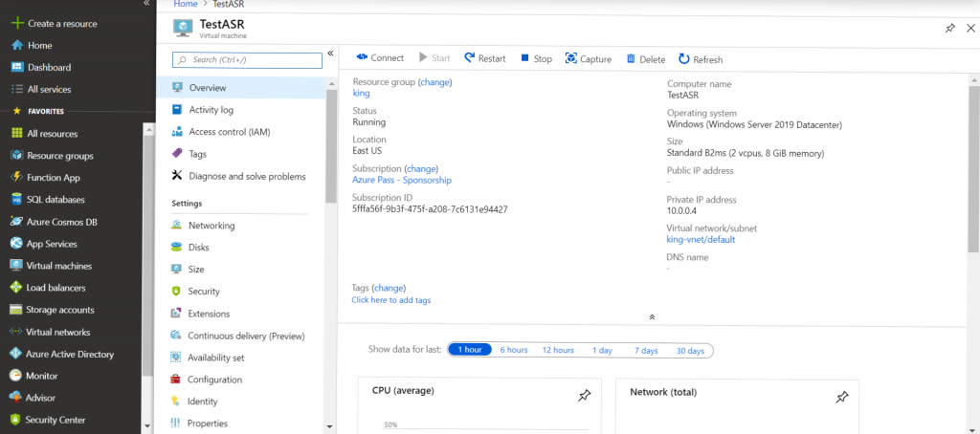Open Storage accounts icon

[x=16, y=310]
